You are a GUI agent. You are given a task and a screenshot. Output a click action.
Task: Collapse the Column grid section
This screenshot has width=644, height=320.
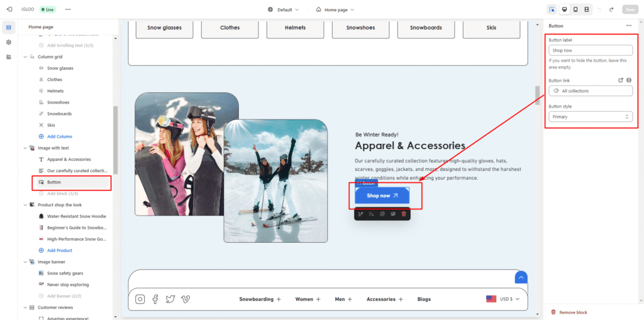(x=26, y=57)
